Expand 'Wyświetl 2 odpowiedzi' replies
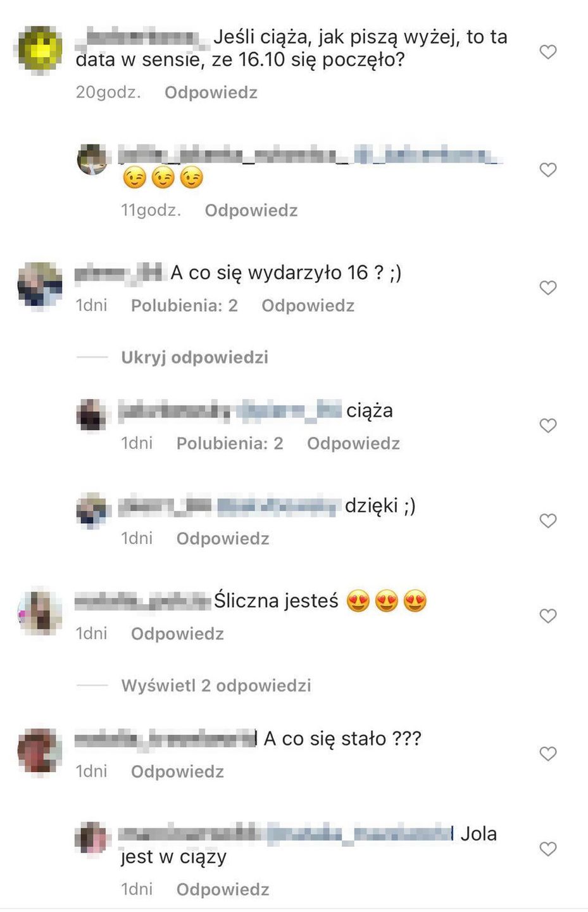 pos(216,685)
